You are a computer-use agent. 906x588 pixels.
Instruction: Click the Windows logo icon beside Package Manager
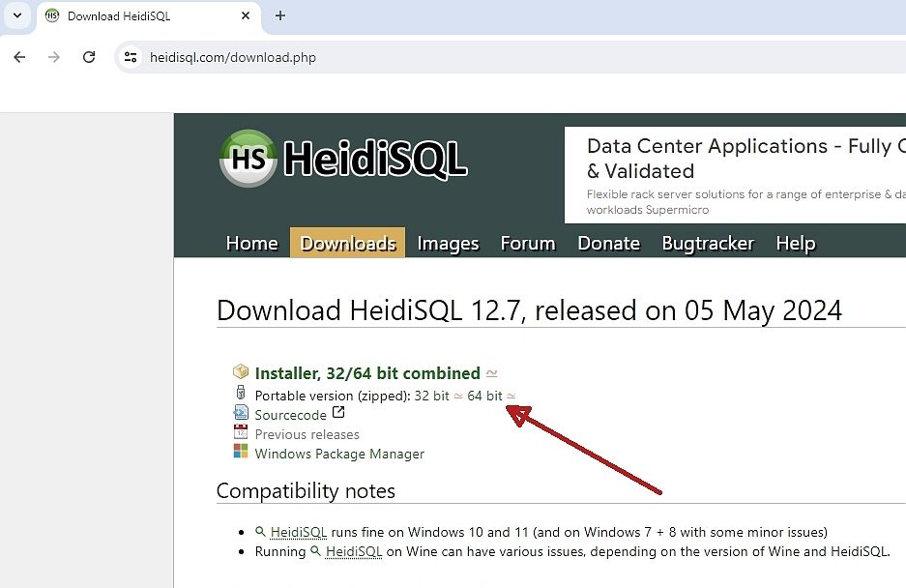point(241,451)
